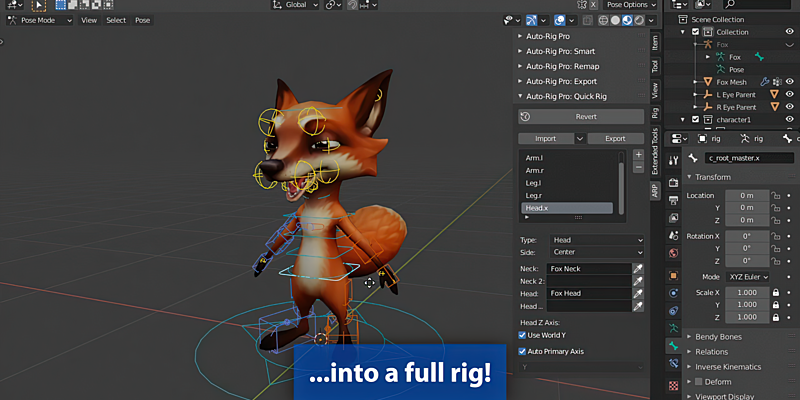Remove a limb with the minus button
Image resolution: width=800 pixels, height=400 pixels.
click(638, 167)
